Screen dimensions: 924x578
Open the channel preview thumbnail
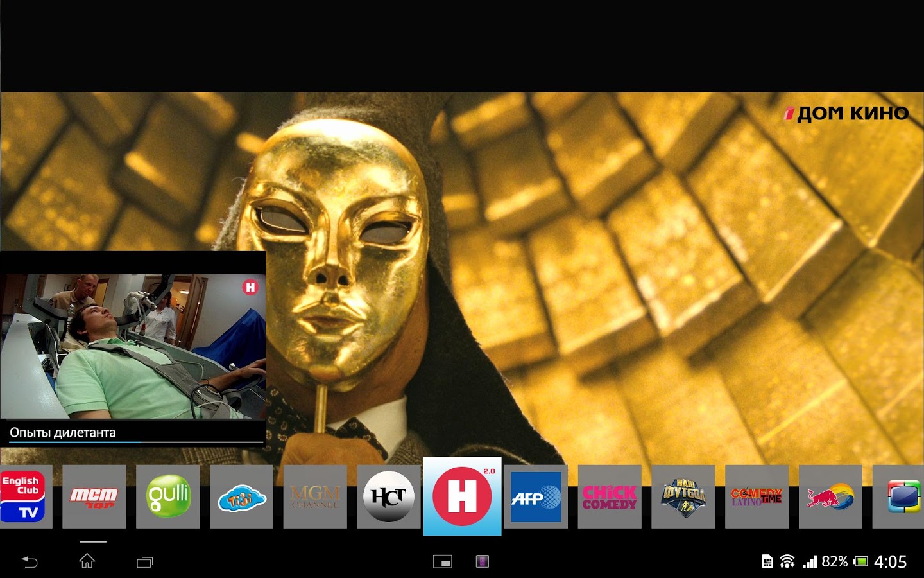[133, 346]
